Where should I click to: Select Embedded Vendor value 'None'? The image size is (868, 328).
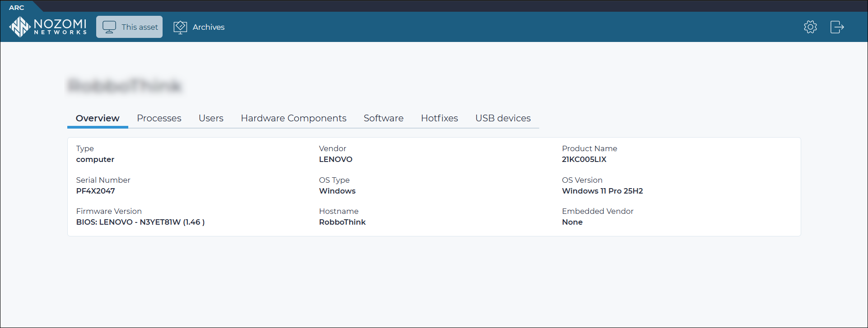(572, 222)
